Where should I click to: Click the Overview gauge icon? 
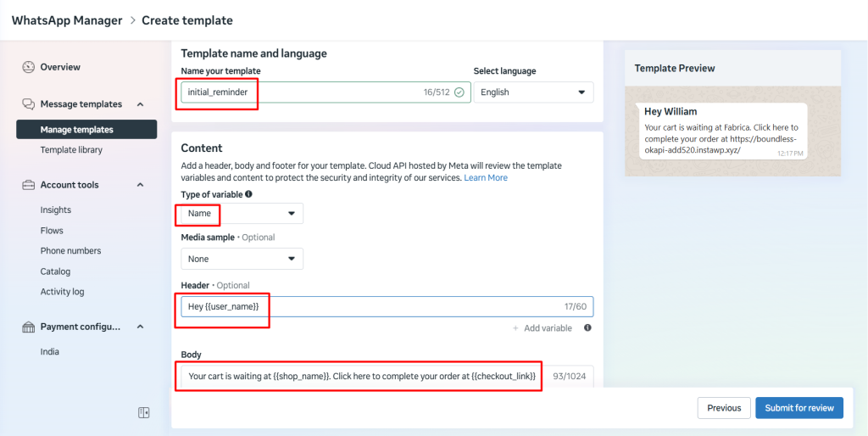28,67
